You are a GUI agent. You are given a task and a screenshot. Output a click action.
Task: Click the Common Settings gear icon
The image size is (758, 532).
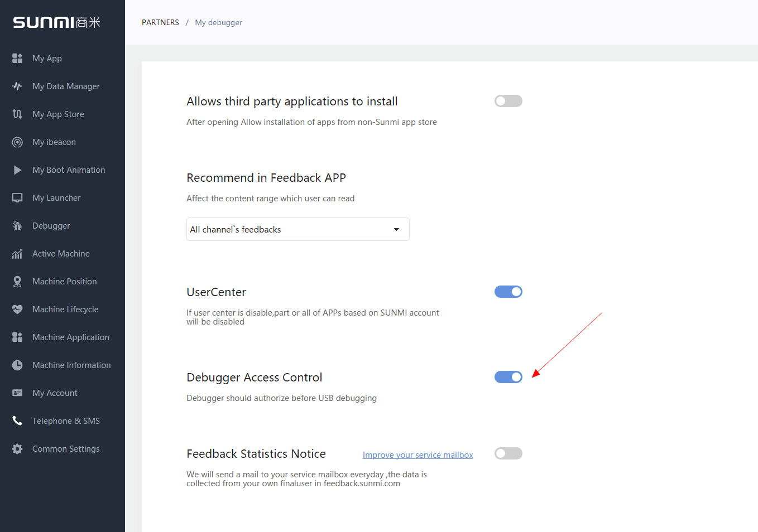tap(17, 448)
